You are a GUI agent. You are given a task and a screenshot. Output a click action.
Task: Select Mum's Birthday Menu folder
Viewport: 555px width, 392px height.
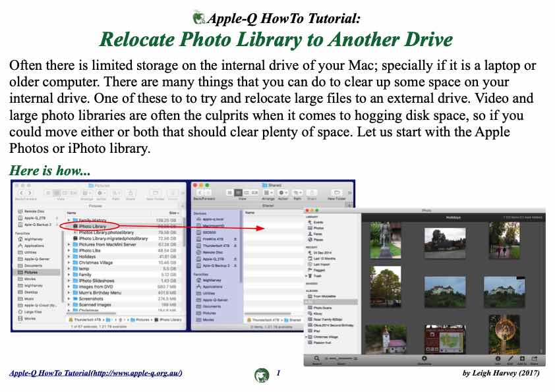(97, 293)
